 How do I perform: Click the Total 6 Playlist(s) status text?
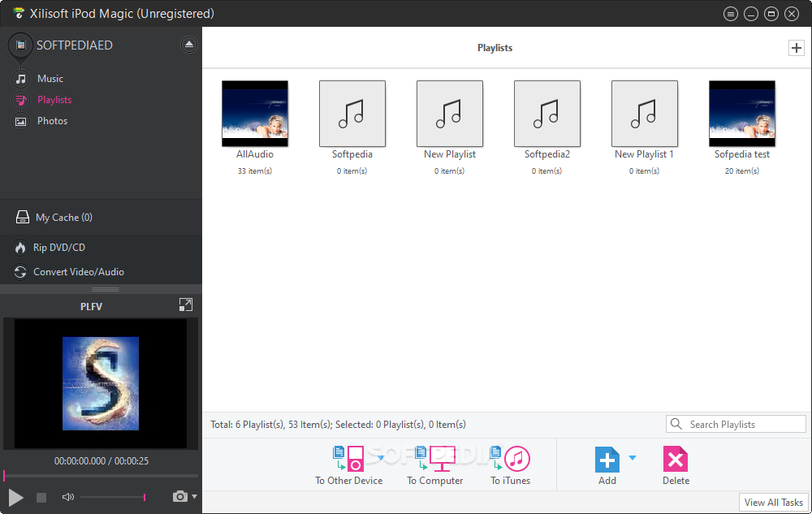click(x=338, y=425)
